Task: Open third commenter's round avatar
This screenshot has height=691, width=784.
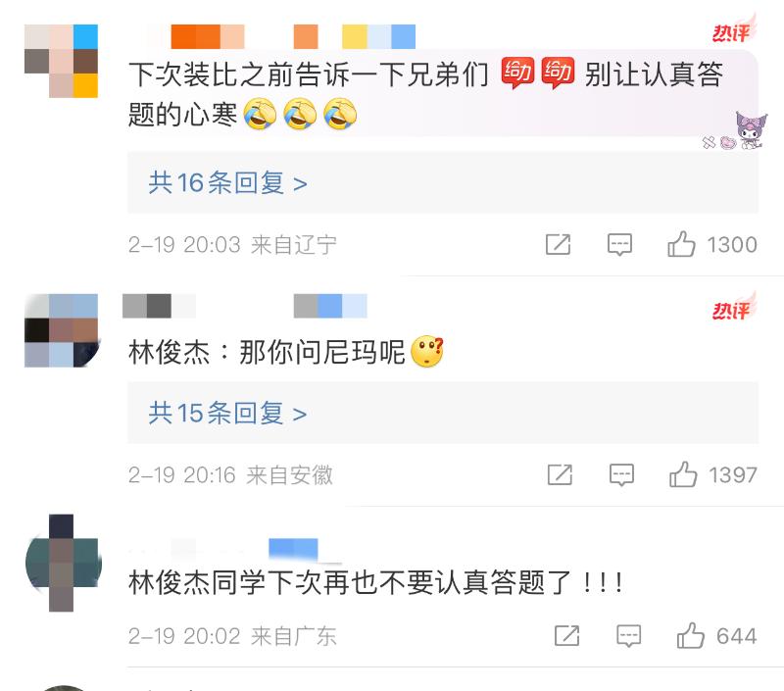Action: pyautogui.click(x=63, y=563)
